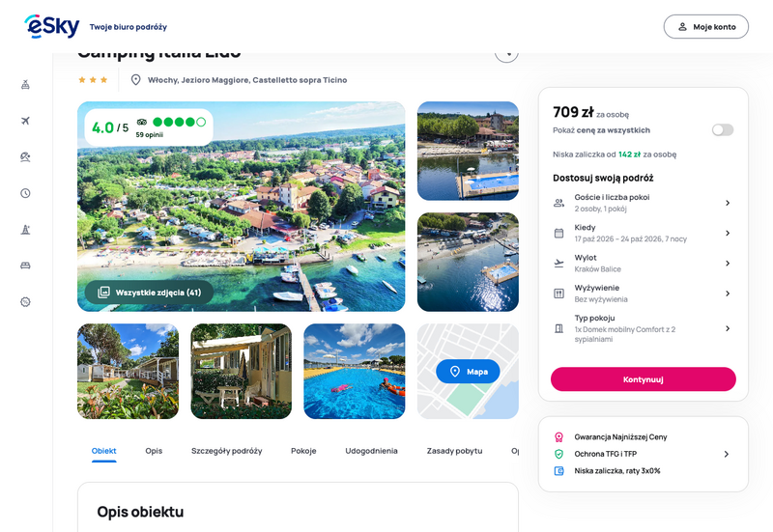
Task: Click the eSky logo
Action: (52, 26)
